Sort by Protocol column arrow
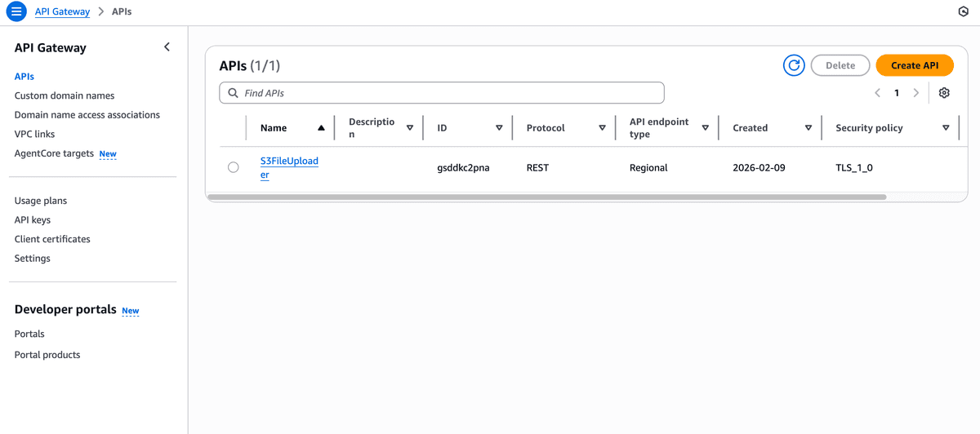This screenshot has width=980, height=434. click(x=602, y=128)
